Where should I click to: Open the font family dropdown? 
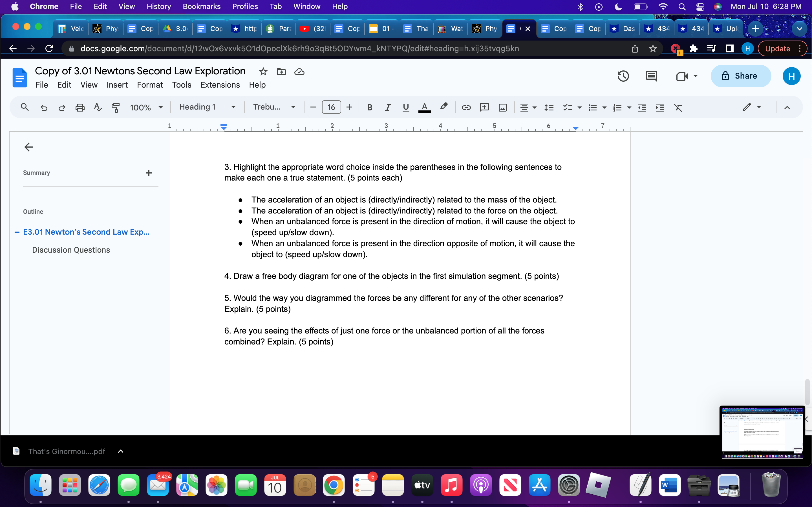point(273,107)
